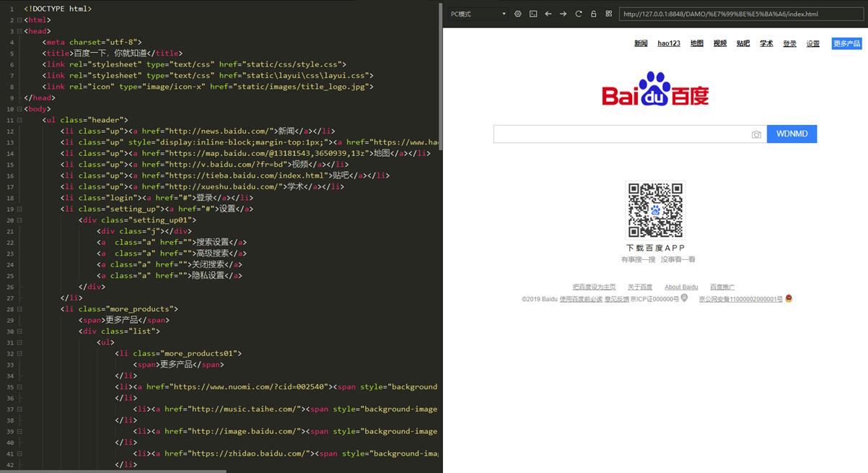Image resolution: width=868 pixels, height=473 pixels.
Task: Click the blue WDNMD search button
Action: pos(792,134)
